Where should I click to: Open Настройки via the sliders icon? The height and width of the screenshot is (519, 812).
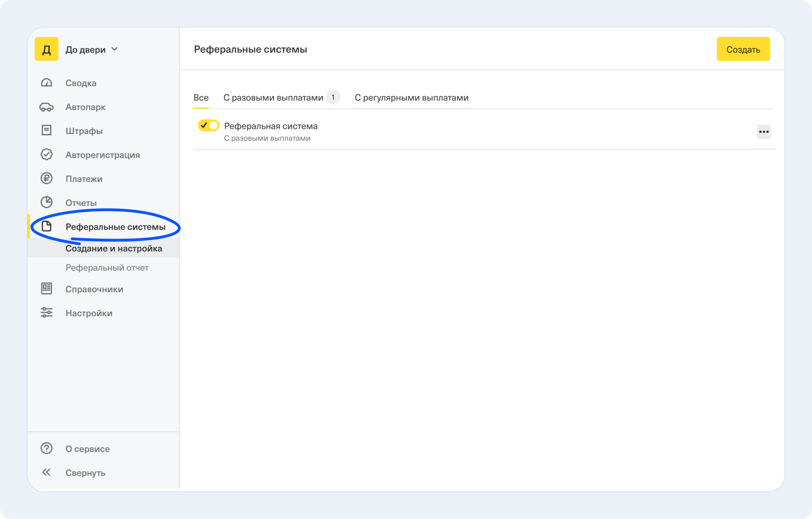pos(46,312)
